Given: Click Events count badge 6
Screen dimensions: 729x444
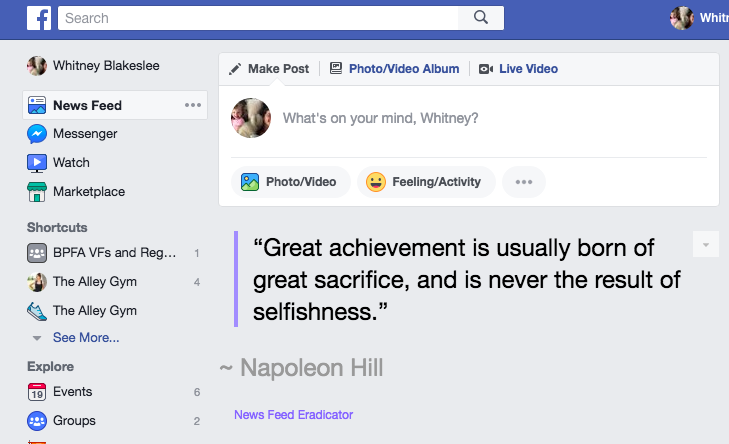Looking at the screenshot, I should pos(197,392).
